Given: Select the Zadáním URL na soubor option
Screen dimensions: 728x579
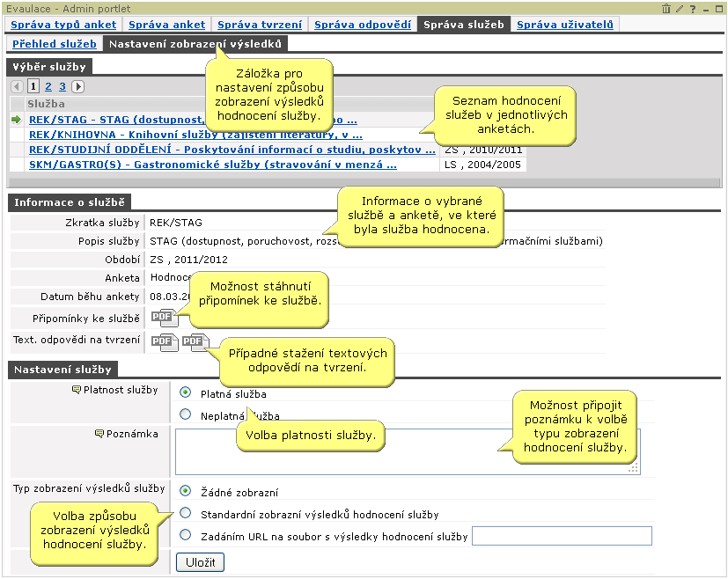Looking at the screenshot, I should [185, 535].
